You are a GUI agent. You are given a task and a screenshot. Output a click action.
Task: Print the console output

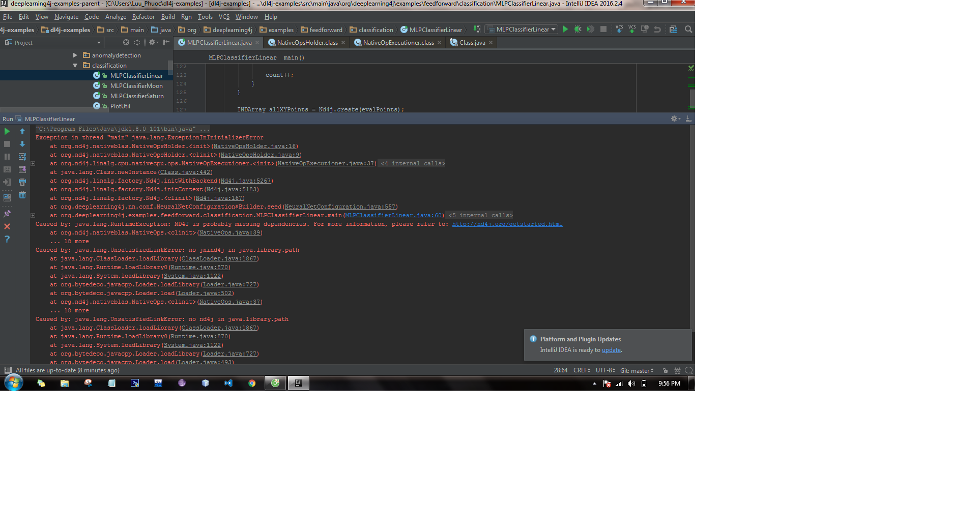(x=22, y=182)
